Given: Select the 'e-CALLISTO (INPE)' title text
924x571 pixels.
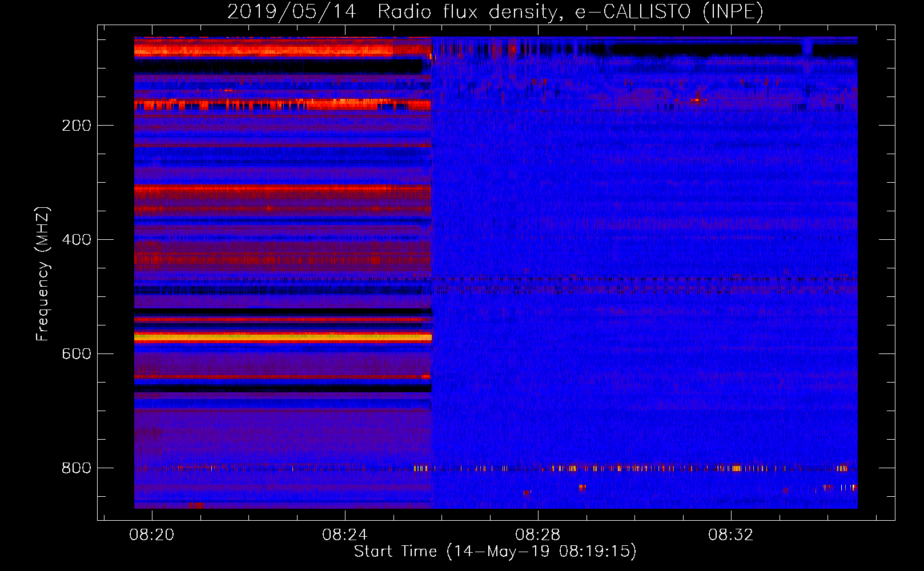Looking at the screenshot, I should tap(669, 12).
